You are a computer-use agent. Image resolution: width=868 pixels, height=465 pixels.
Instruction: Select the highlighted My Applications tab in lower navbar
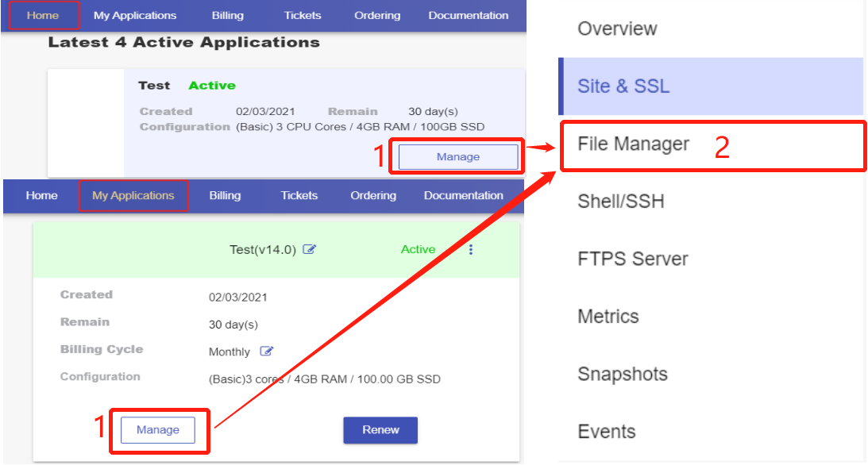click(x=133, y=195)
